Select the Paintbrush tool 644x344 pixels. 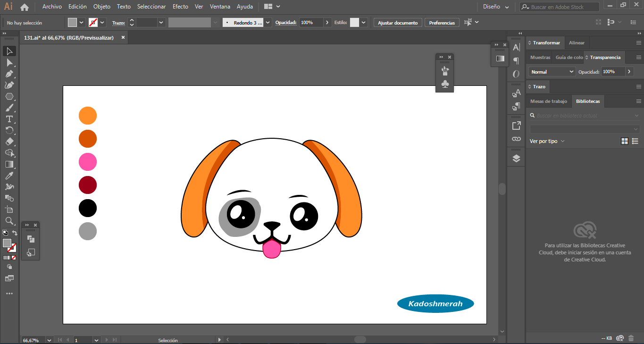pyautogui.click(x=9, y=108)
